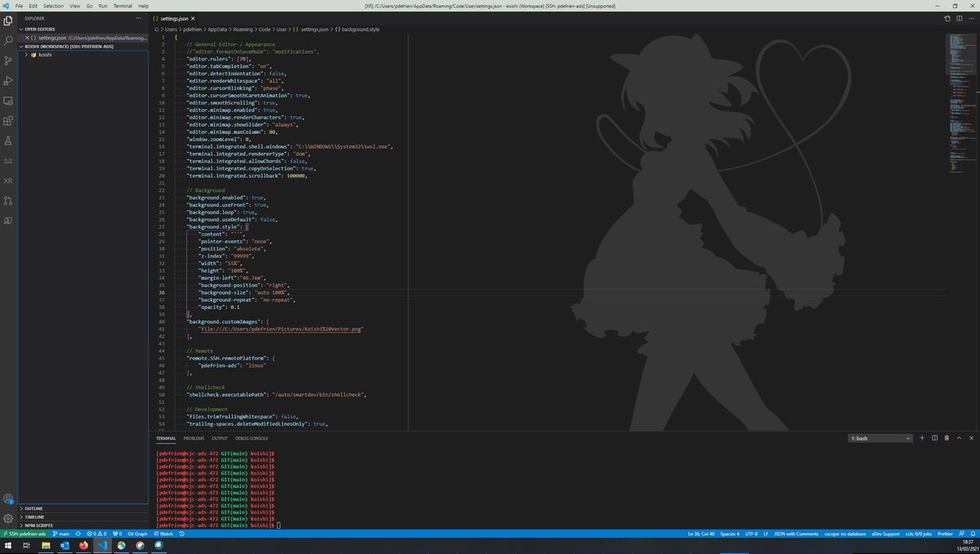Add a new terminal with plus icon
Viewport: 980px width, 554px height.
[923, 438]
